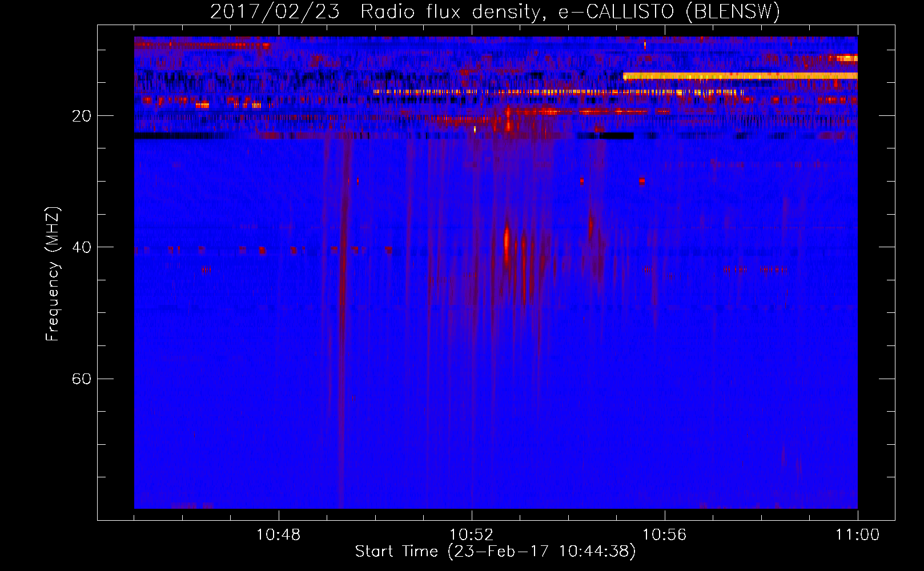Click the bright yellow horizontal band near 14 MHz
924x571 pixels.
coord(740,76)
